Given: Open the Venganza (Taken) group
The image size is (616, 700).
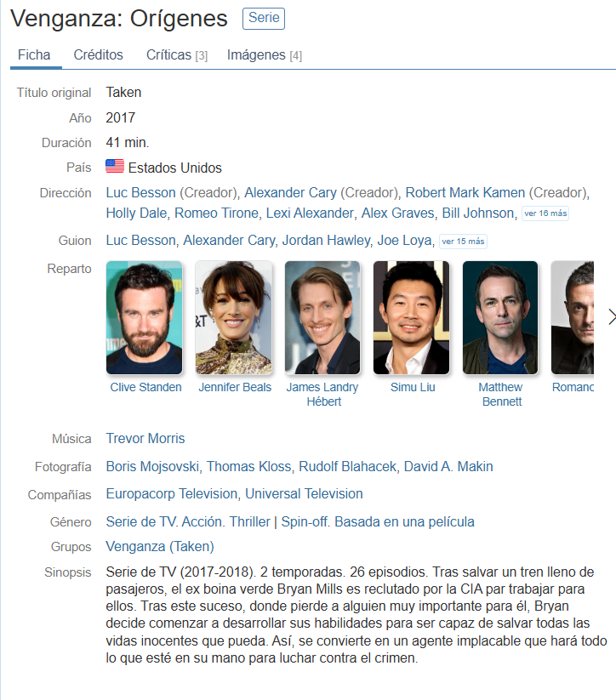Looking at the screenshot, I should coord(160,546).
